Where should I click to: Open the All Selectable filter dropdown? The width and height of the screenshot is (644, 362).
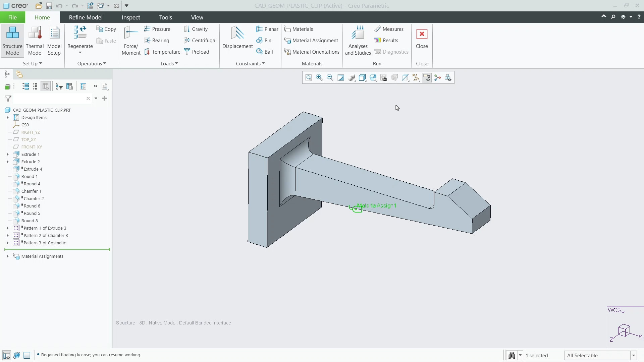pos(634,356)
